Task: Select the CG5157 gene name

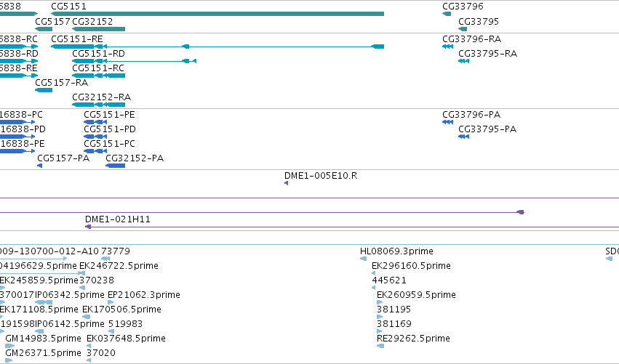Action: tap(52, 21)
